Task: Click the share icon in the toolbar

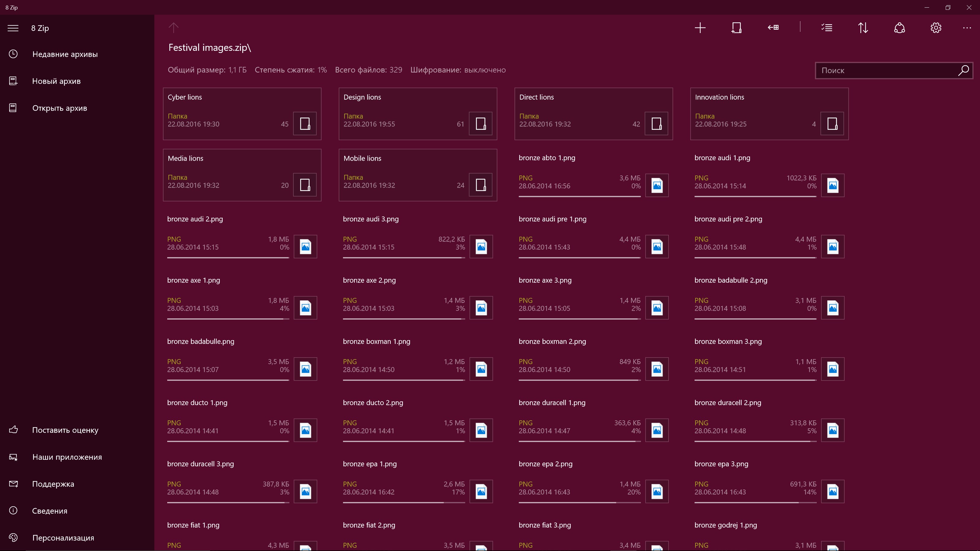Action: click(899, 28)
